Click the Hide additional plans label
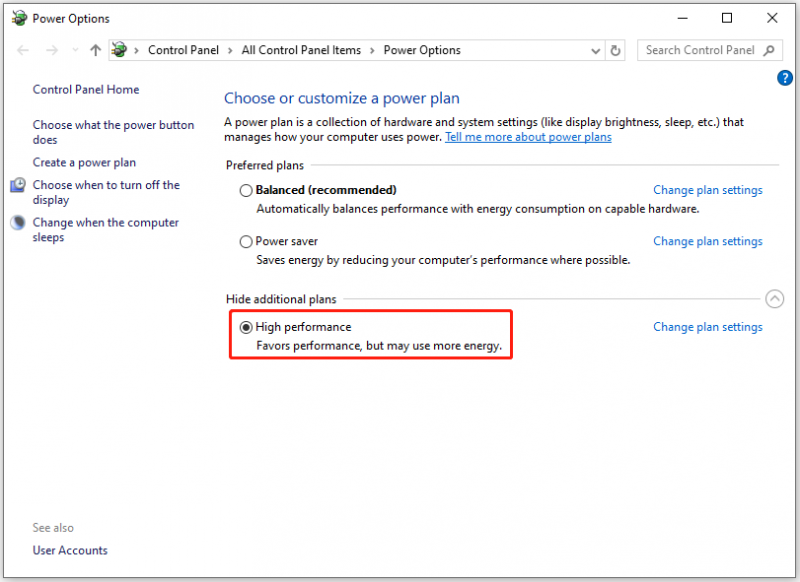 click(x=281, y=299)
